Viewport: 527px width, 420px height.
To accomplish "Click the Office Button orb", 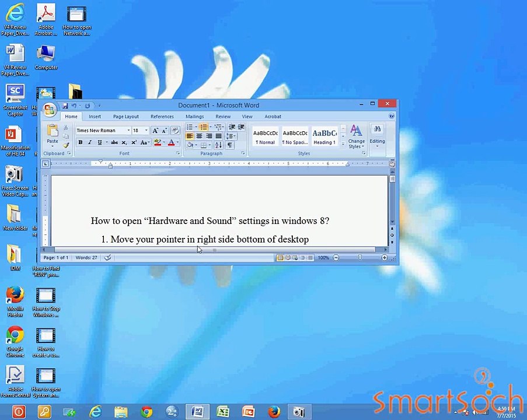I will tap(50, 110).
